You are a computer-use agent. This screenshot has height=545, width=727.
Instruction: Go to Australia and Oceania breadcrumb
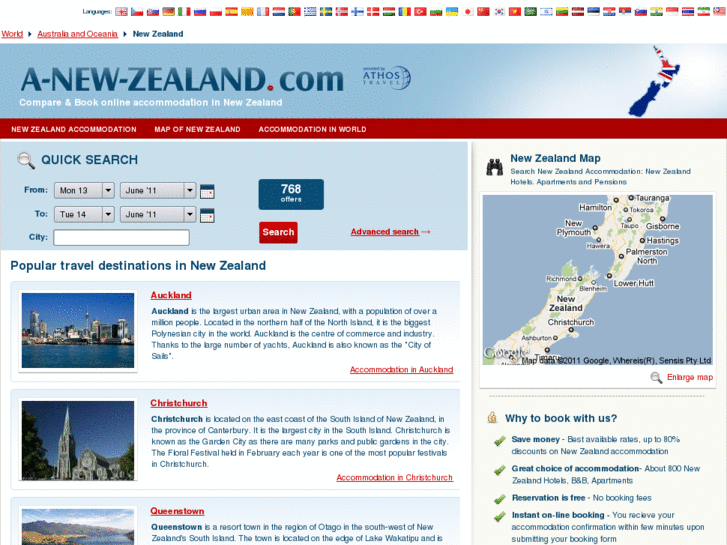(x=77, y=34)
